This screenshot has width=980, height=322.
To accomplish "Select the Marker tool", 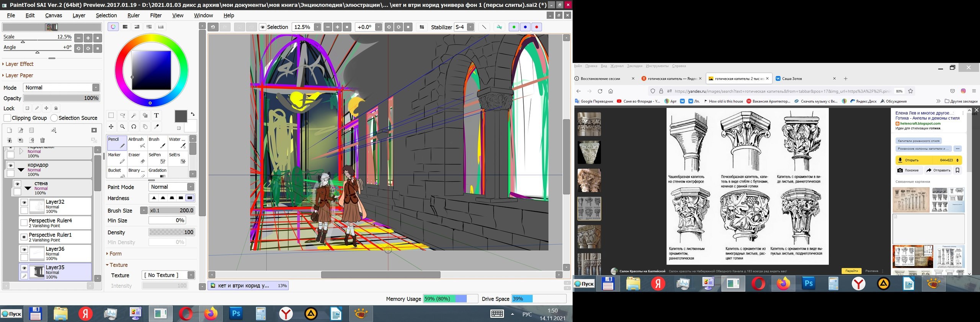I will tap(117, 158).
